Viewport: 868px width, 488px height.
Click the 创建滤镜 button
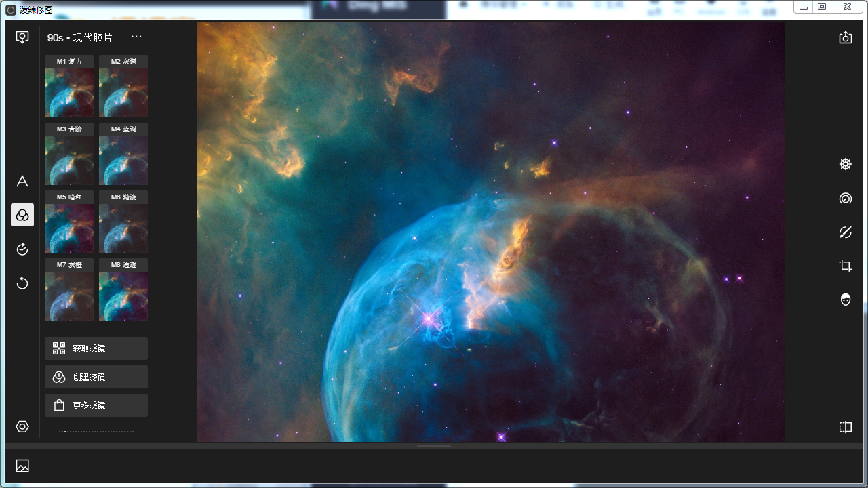[96, 377]
